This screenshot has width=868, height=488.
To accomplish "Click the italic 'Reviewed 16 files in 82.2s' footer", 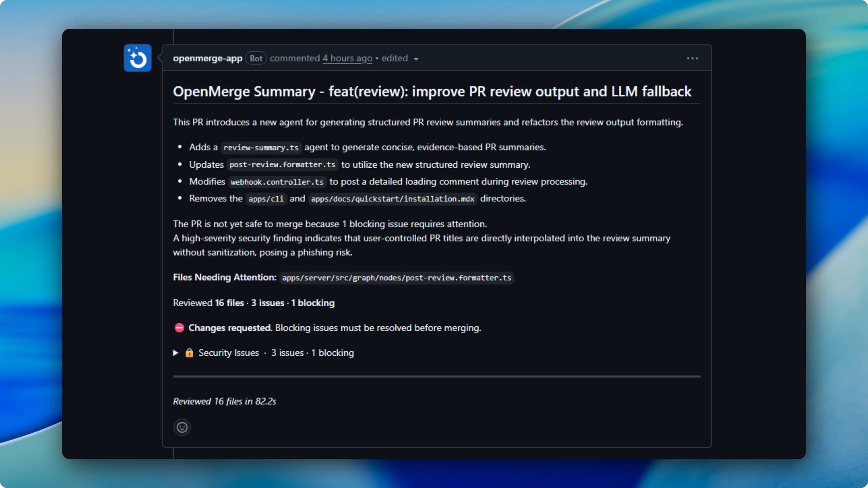I will pyautogui.click(x=225, y=401).
